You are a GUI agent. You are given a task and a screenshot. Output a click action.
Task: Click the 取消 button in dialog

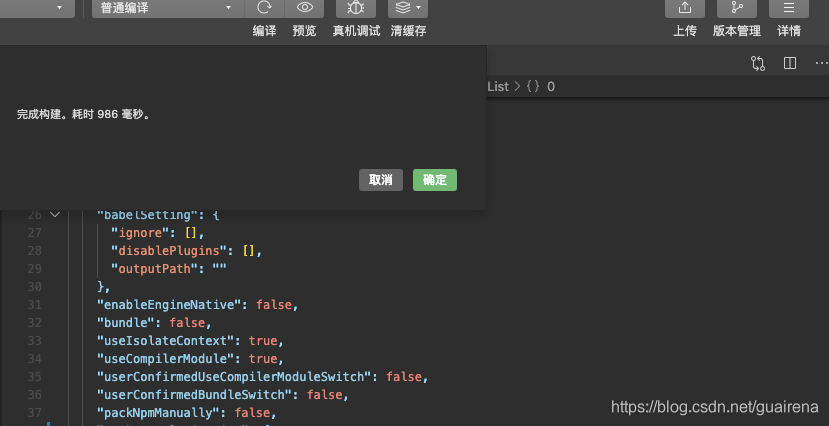pos(381,180)
